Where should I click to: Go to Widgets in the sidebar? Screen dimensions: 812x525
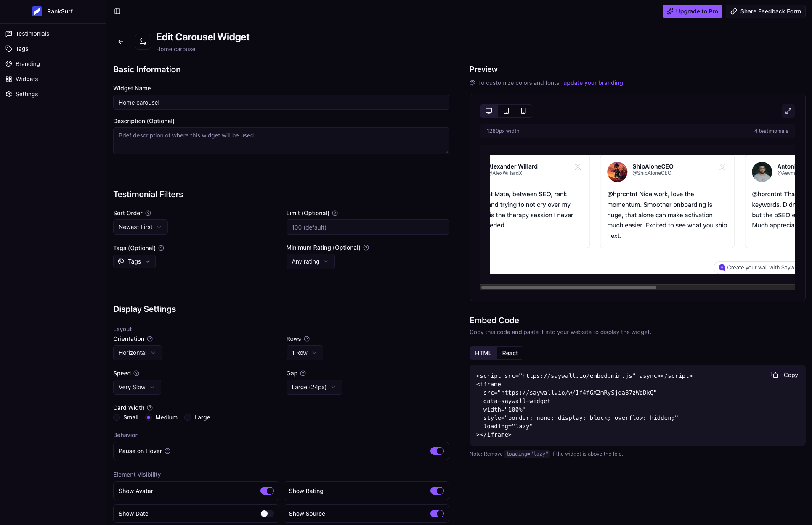click(x=27, y=79)
